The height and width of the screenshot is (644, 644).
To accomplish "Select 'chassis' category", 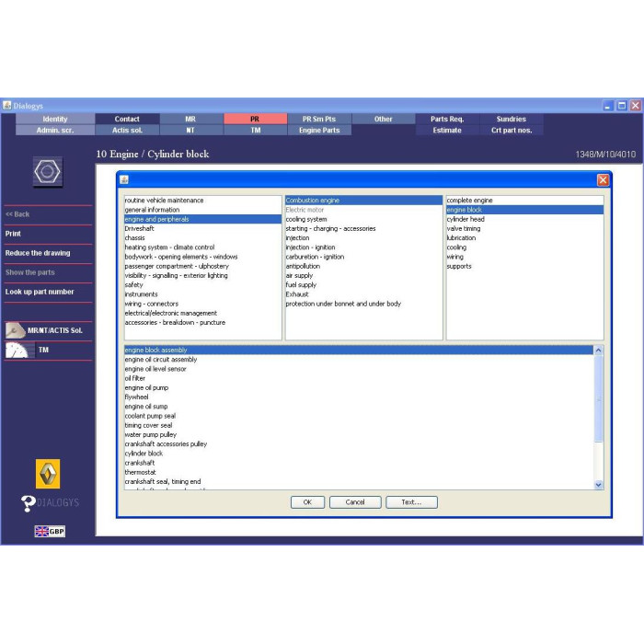I will click(x=203, y=238).
